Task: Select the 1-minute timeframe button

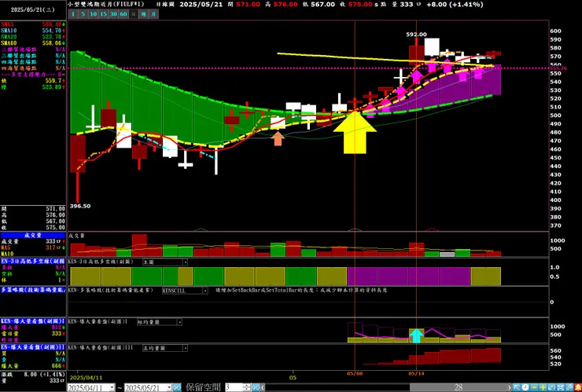Action: tap(73, 14)
